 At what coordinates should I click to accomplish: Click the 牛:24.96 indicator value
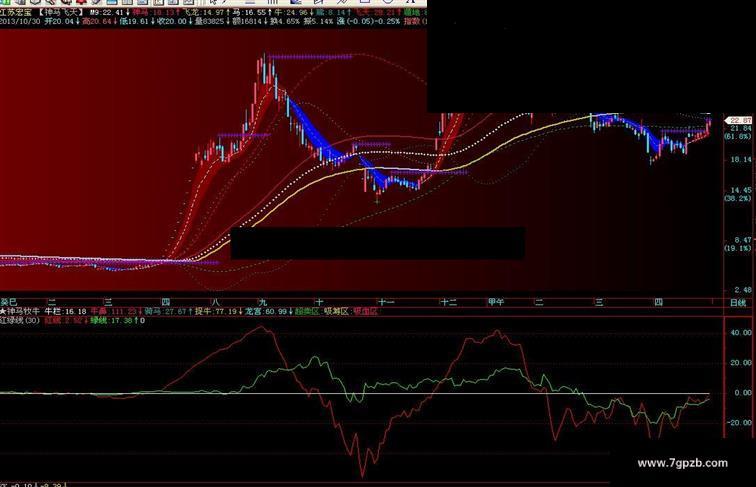(291, 12)
